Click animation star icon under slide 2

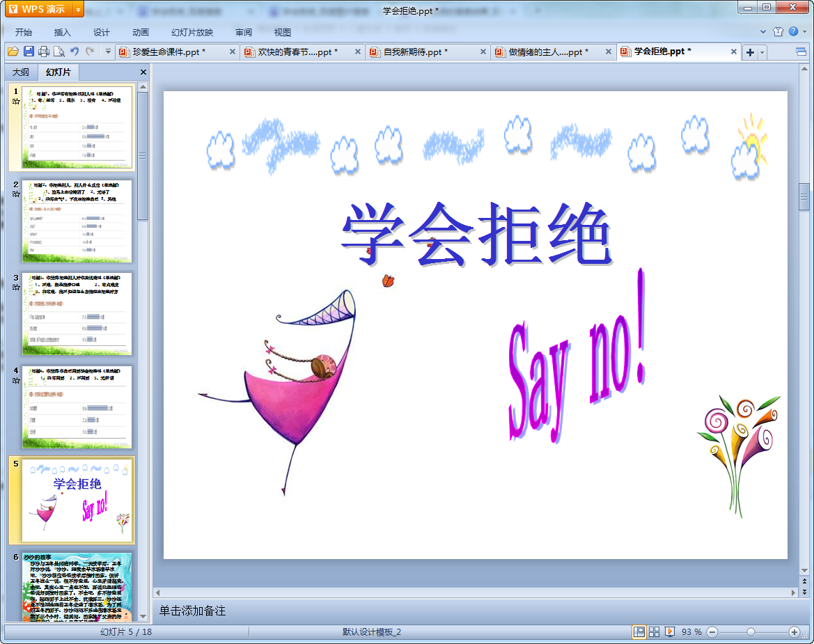point(16,194)
